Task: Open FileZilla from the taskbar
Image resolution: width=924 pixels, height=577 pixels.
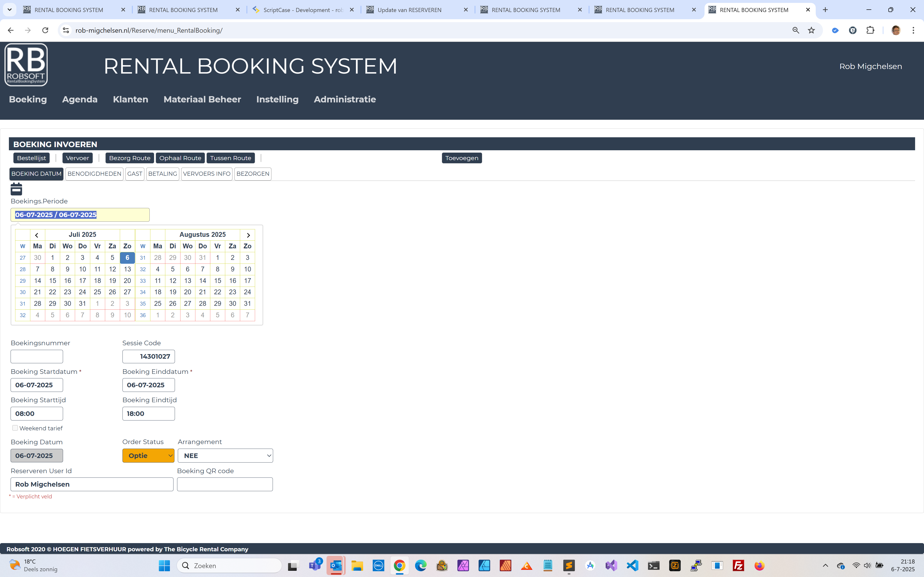Action: [738, 565]
